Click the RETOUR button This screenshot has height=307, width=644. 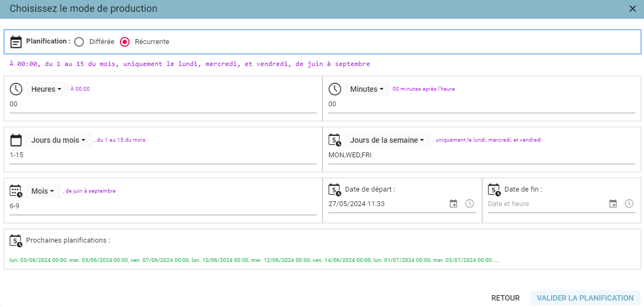(505, 298)
